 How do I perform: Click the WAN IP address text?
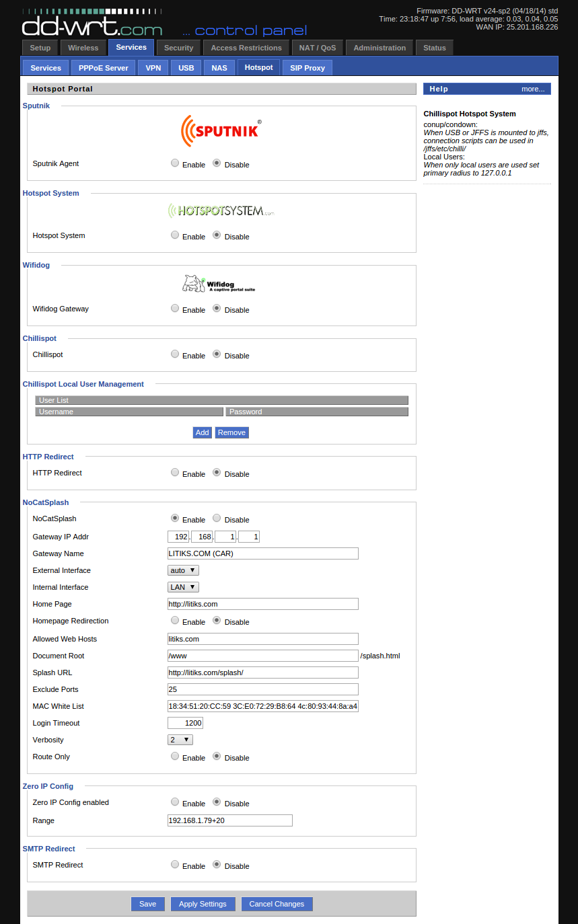tap(517, 27)
